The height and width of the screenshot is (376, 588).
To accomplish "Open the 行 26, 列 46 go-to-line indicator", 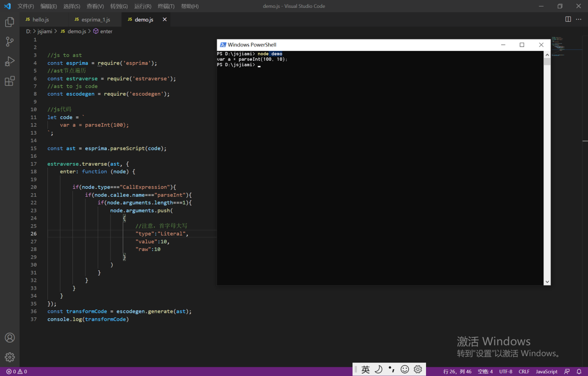I will [458, 372].
